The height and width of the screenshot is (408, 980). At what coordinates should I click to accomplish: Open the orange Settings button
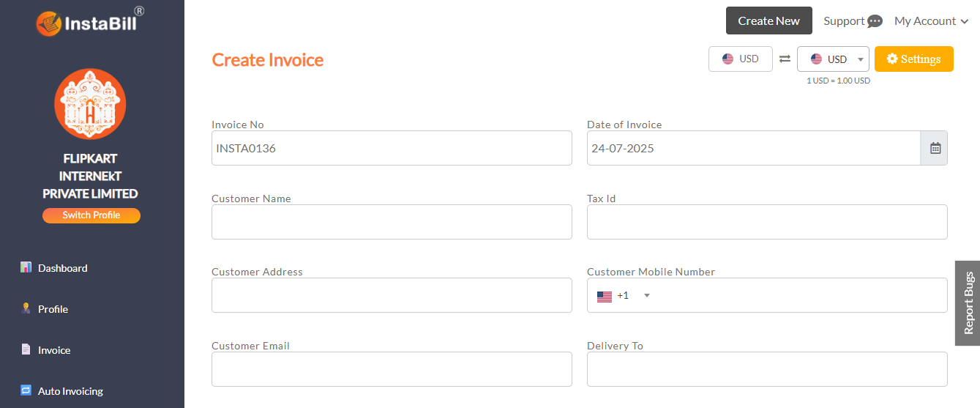point(913,59)
